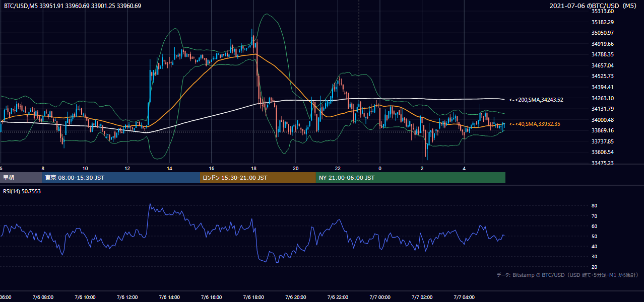Select the 早朝 session bar

click(x=21, y=178)
